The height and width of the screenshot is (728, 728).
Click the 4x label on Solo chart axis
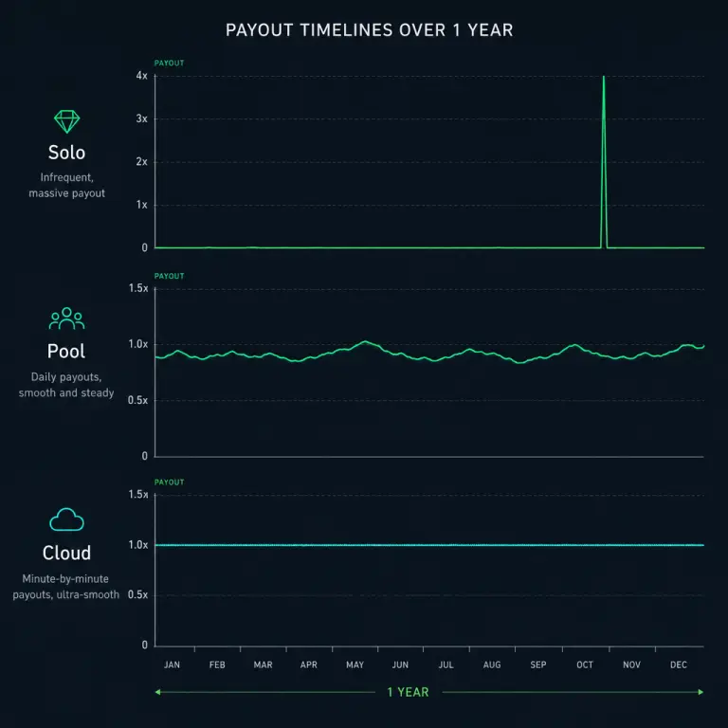(141, 76)
